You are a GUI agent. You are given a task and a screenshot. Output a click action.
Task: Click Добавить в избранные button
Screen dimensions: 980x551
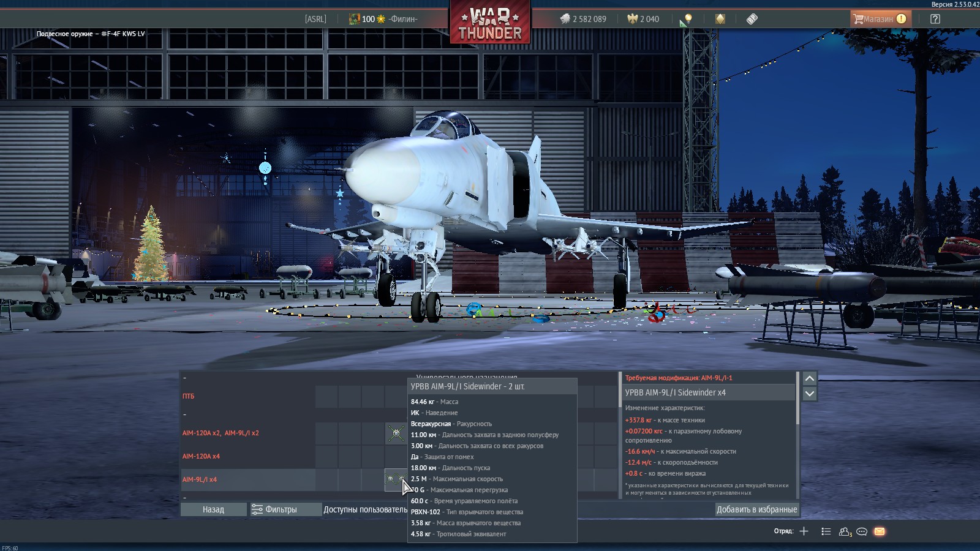(x=756, y=509)
